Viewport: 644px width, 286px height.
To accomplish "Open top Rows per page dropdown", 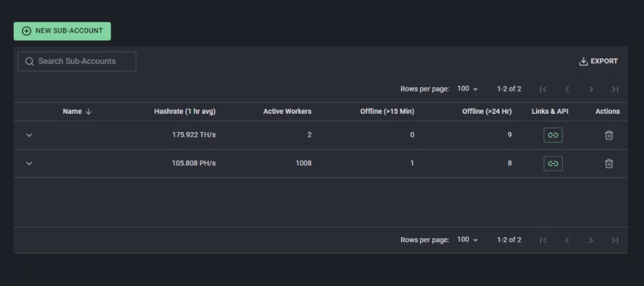I will 467,89.
